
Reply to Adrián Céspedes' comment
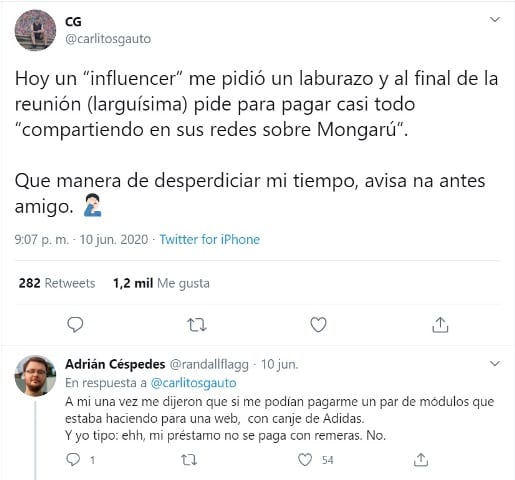(x=73, y=460)
